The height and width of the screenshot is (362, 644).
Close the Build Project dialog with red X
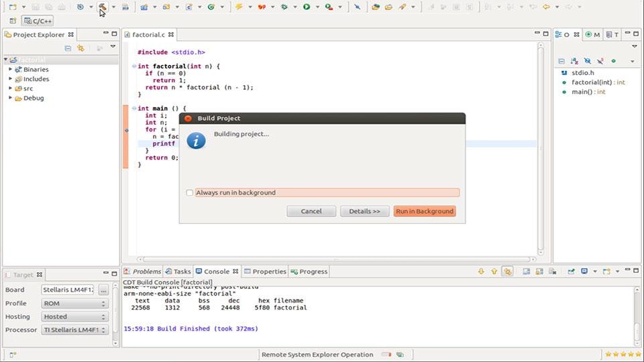pyautogui.click(x=188, y=118)
